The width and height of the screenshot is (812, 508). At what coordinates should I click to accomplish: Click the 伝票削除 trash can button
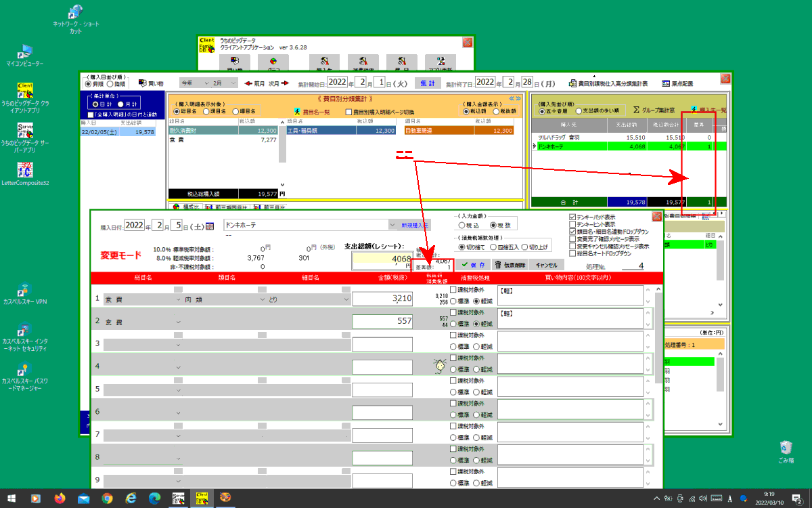click(x=510, y=265)
